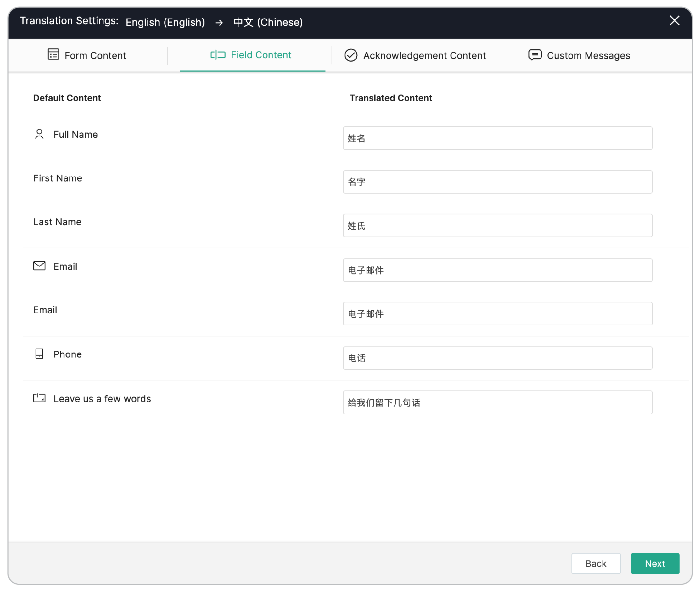Click the English (English) source language text
Image resolution: width=700 pixels, height=593 pixels.
[165, 22]
